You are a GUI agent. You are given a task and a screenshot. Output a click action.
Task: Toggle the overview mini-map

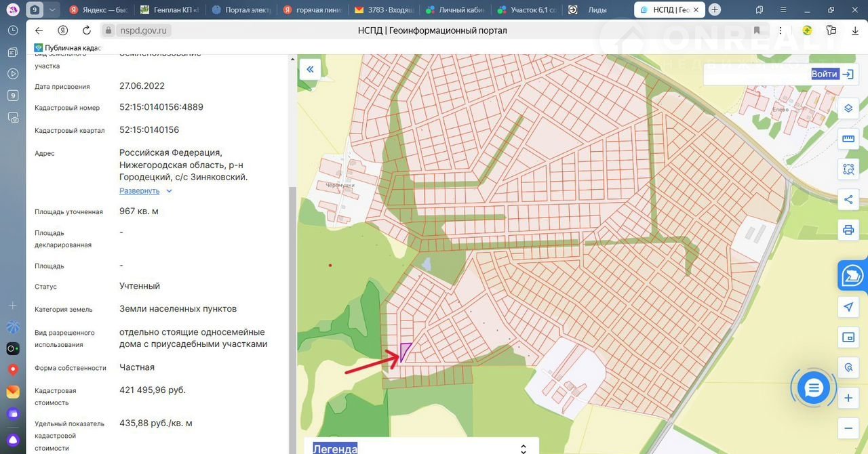(848, 337)
